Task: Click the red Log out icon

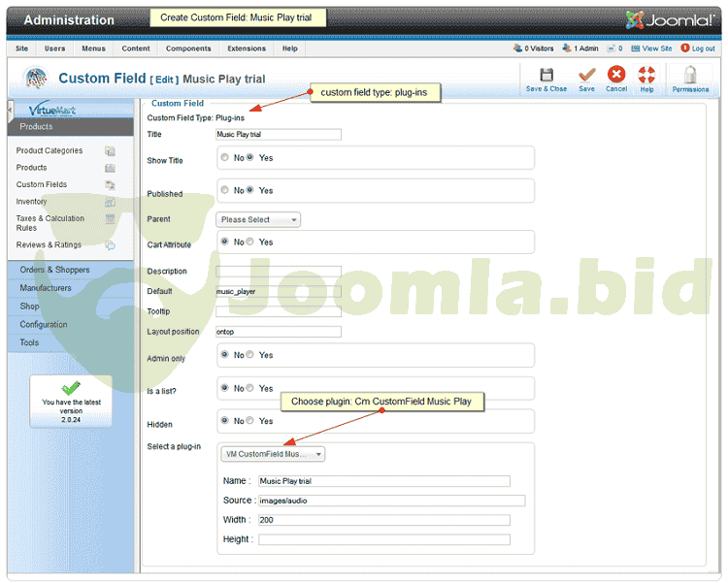Action: 685,48
